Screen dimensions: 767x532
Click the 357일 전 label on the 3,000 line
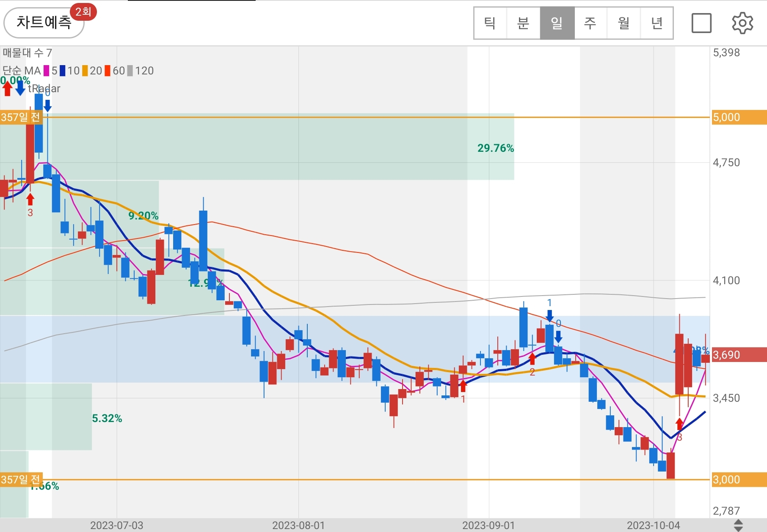point(21,480)
